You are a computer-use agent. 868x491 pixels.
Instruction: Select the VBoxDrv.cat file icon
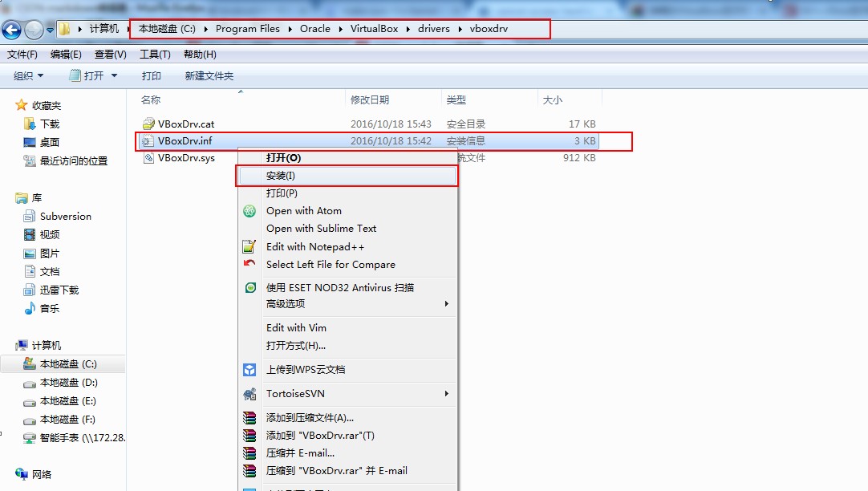click(148, 124)
